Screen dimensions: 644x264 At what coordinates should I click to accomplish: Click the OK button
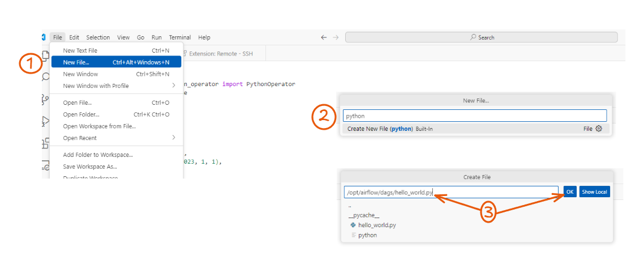[x=570, y=191]
